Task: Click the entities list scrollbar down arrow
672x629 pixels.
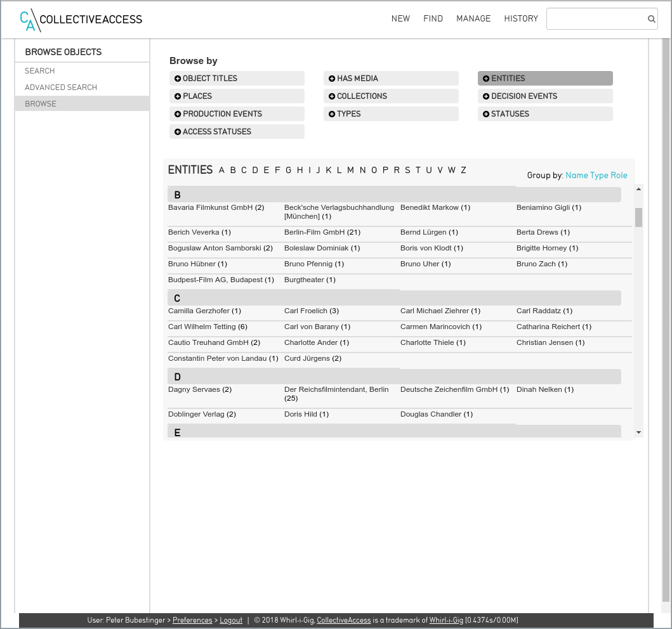Action: click(638, 432)
